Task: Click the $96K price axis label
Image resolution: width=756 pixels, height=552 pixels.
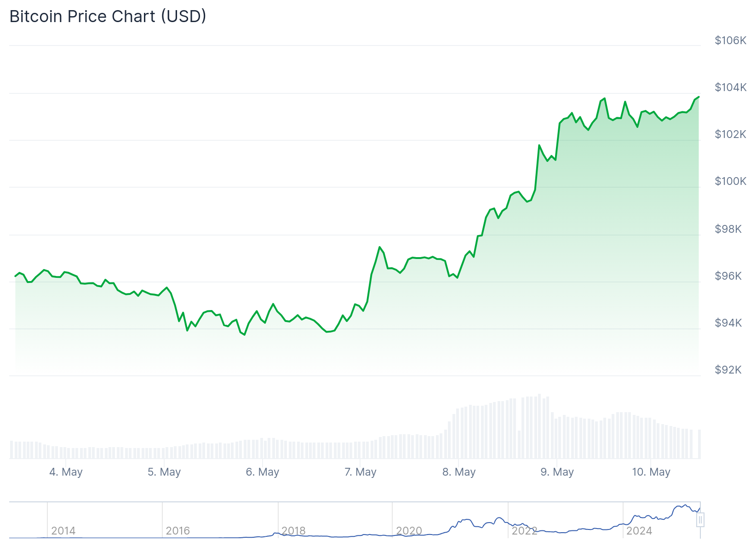Action: tap(728, 276)
